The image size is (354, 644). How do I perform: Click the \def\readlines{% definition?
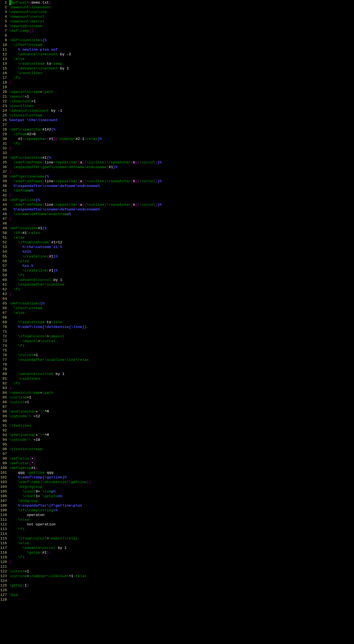27,303
